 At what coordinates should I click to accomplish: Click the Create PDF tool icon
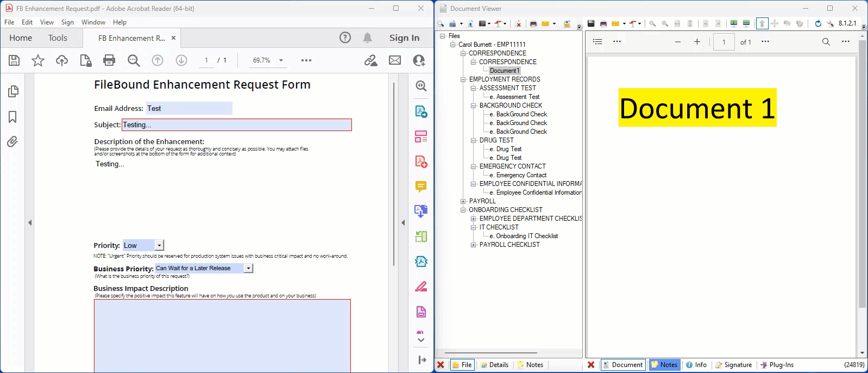(421, 161)
